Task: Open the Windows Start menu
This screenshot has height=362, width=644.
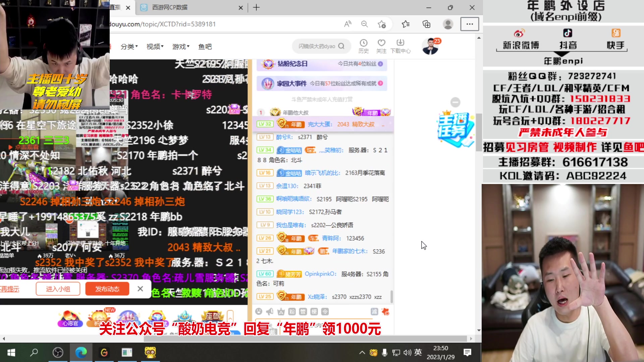Action: click(11, 352)
